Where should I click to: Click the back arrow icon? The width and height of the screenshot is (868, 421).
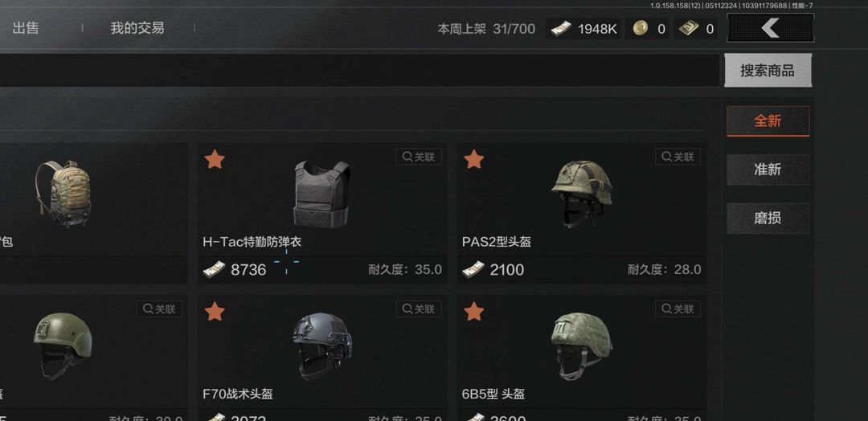click(770, 27)
